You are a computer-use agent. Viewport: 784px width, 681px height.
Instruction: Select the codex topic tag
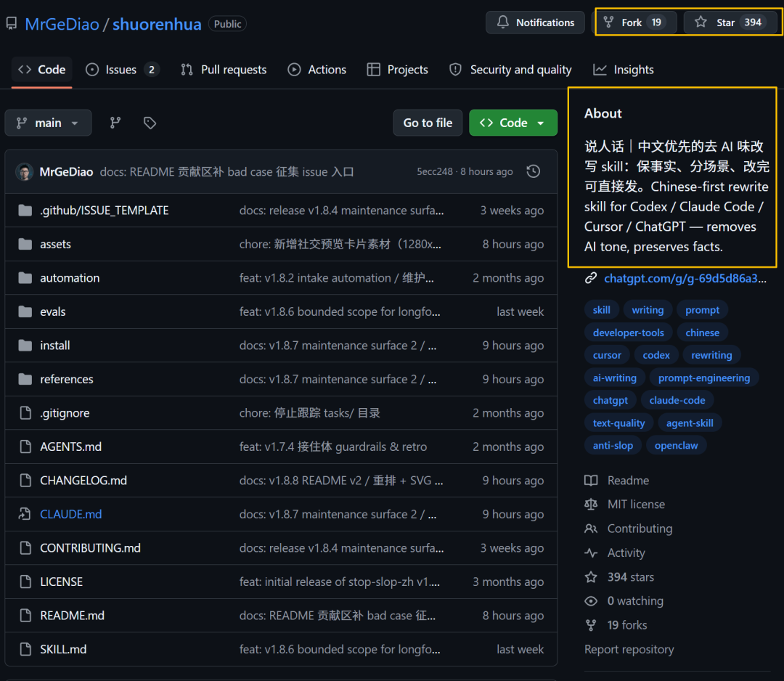[656, 355]
